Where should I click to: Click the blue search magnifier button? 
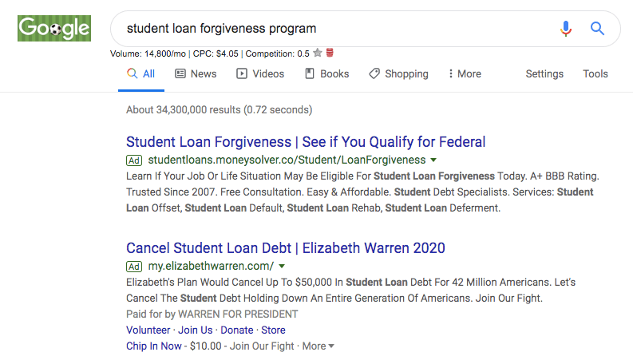point(597,29)
